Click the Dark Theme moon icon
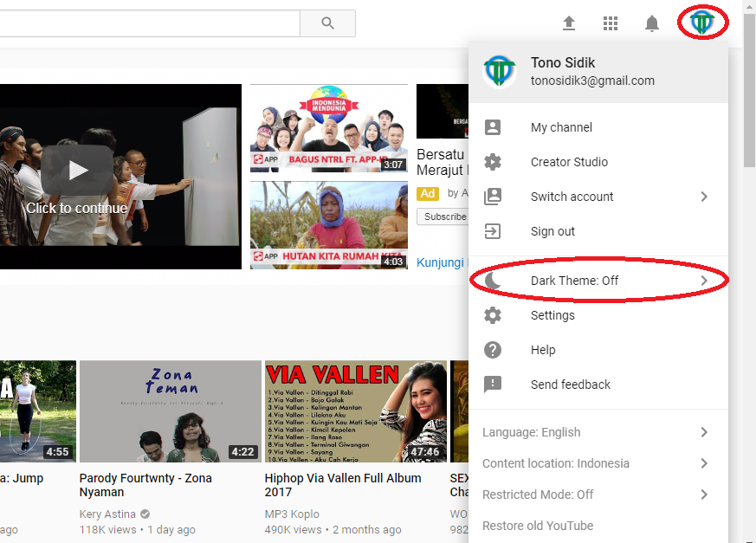The height and width of the screenshot is (543, 756). click(x=493, y=281)
